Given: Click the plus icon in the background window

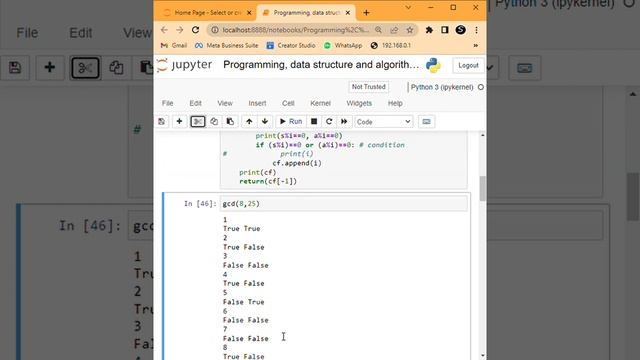Looking at the screenshot, I should point(49,67).
